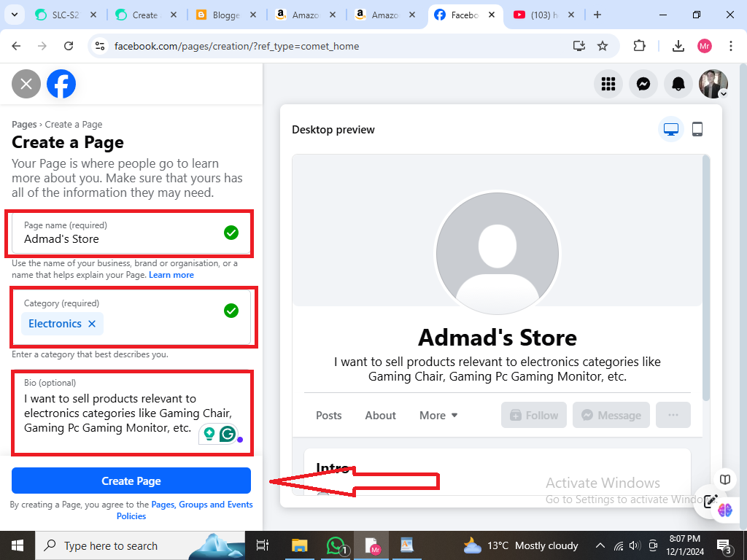Open WhatsApp from the taskbar
Image resolution: width=747 pixels, height=560 pixels.
pos(336,545)
